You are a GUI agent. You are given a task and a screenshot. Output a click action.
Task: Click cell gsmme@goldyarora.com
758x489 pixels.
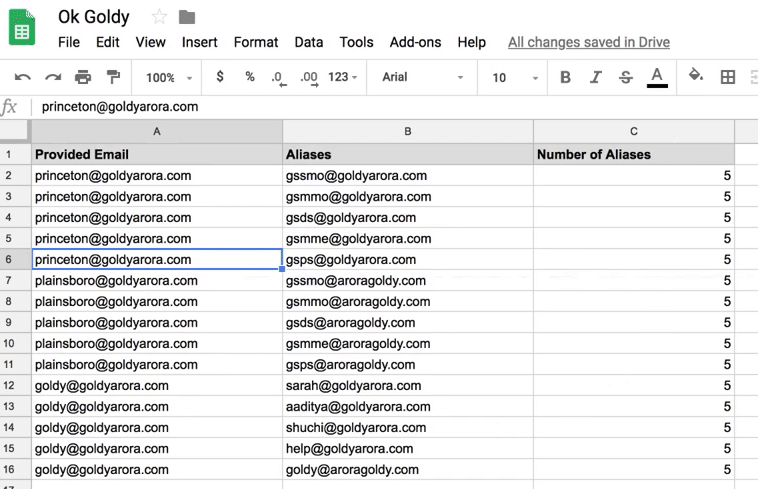(408, 239)
